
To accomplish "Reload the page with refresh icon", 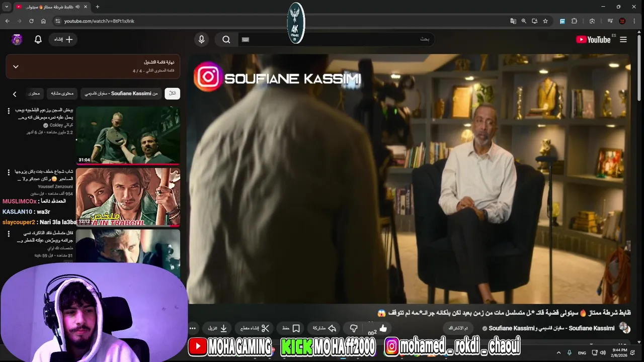I will click(31, 21).
